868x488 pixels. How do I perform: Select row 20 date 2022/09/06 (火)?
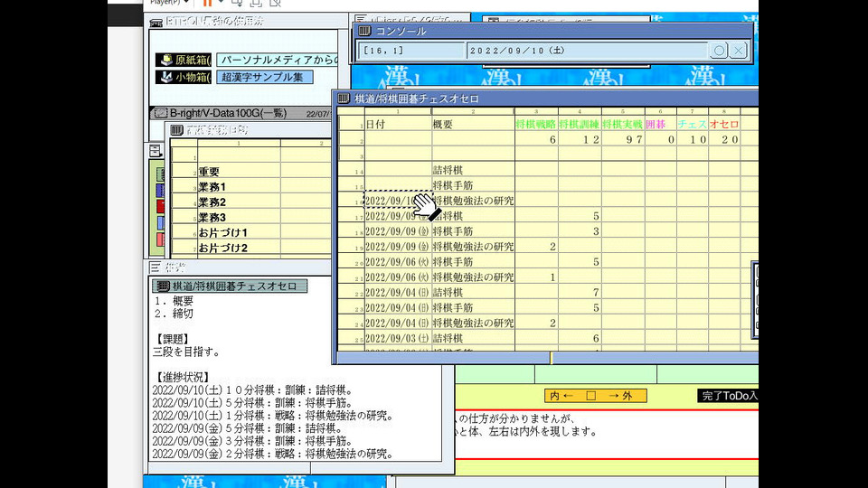point(398,262)
